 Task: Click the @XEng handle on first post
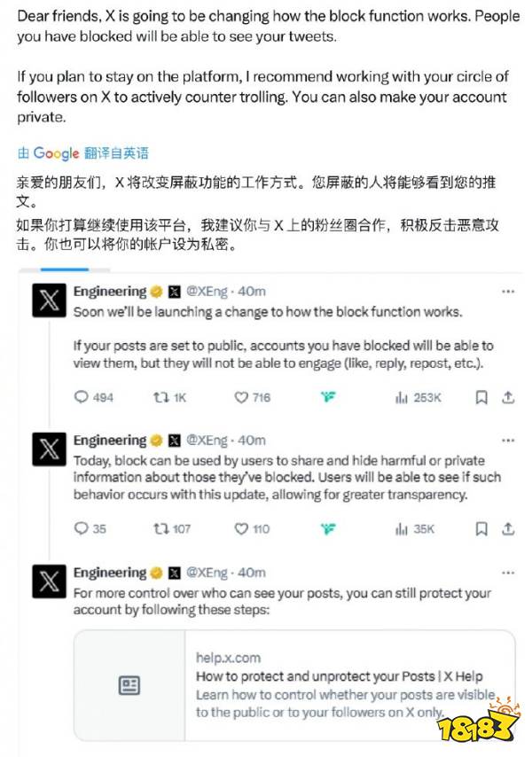(x=207, y=292)
